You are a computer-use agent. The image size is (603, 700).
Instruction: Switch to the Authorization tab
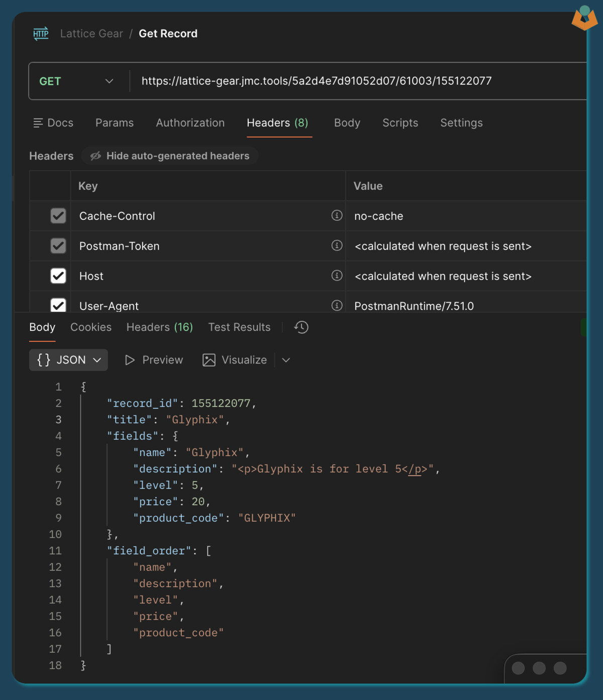click(190, 123)
